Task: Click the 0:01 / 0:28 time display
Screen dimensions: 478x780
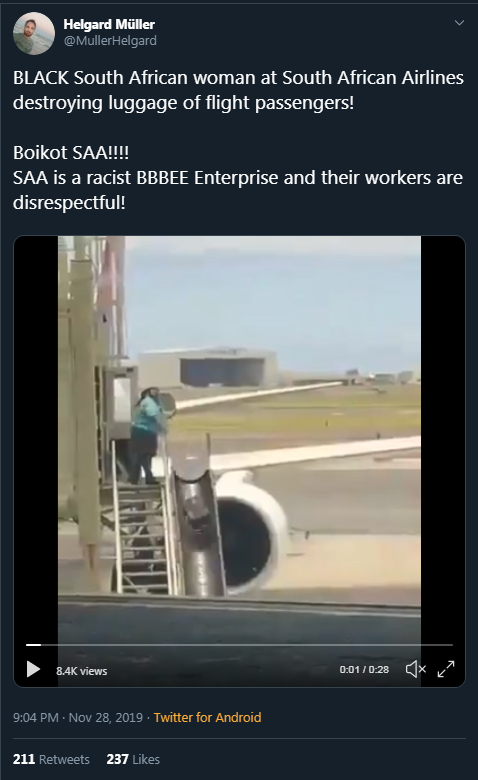Action: pos(364,670)
